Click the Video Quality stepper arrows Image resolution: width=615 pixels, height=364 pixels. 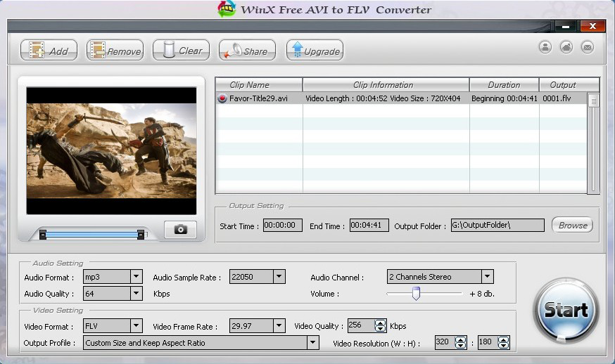click(380, 325)
